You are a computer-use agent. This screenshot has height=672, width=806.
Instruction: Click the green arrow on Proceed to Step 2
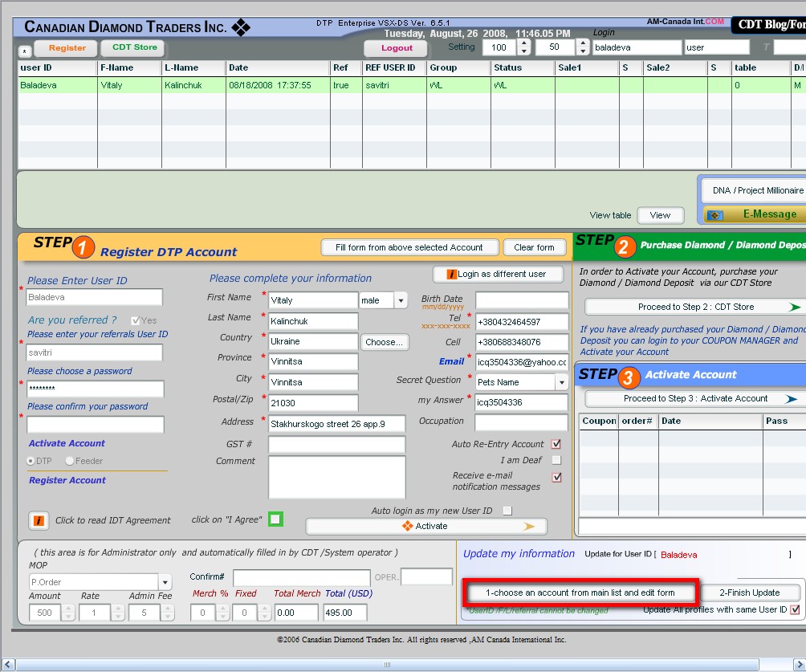click(795, 307)
